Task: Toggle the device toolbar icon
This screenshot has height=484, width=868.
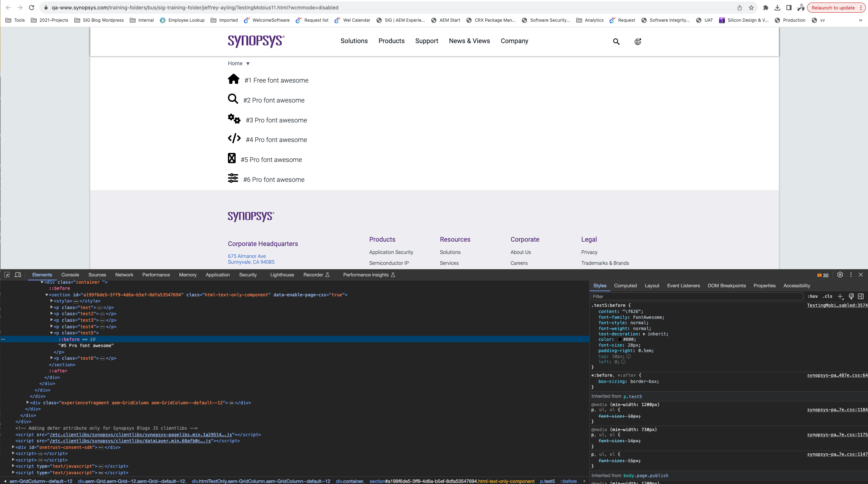Action: (18, 275)
